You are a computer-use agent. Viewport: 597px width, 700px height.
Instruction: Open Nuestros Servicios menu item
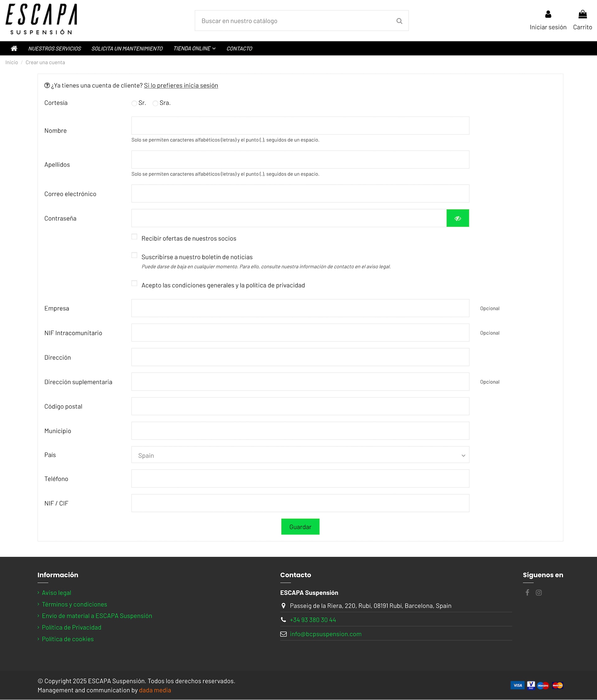[x=54, y=48]
